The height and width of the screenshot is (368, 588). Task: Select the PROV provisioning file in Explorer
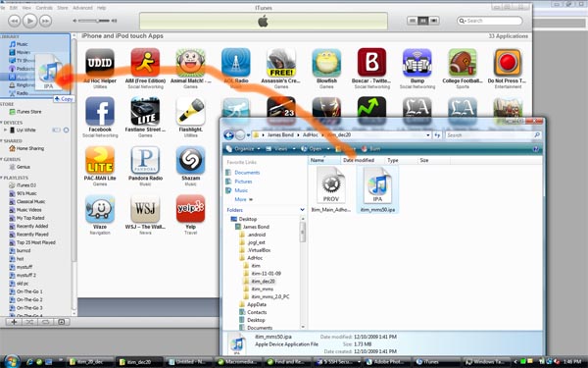(330, 189)
